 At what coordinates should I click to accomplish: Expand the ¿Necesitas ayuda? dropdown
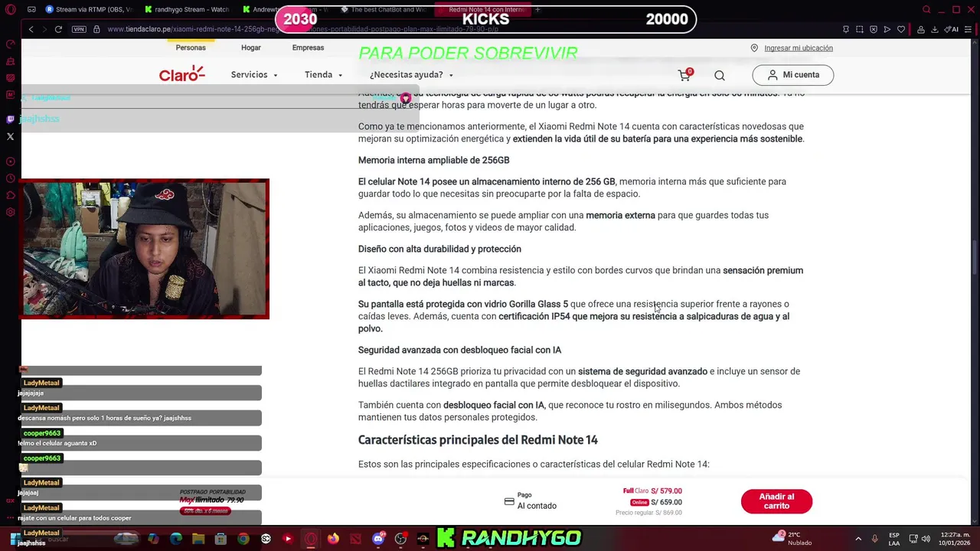coord(411,75)
